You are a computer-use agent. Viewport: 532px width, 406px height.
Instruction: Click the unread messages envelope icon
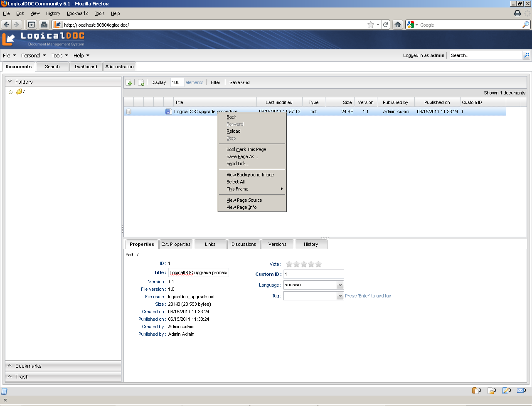[520, 390]
